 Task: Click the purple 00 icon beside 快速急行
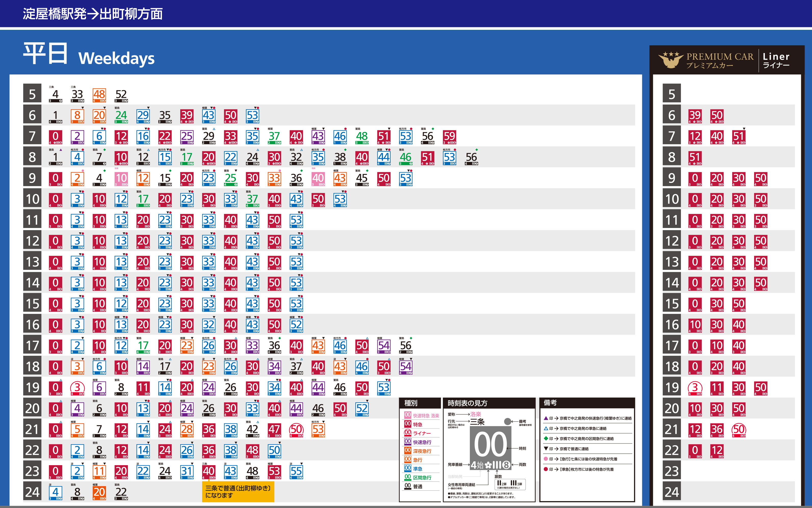(408, 441)
